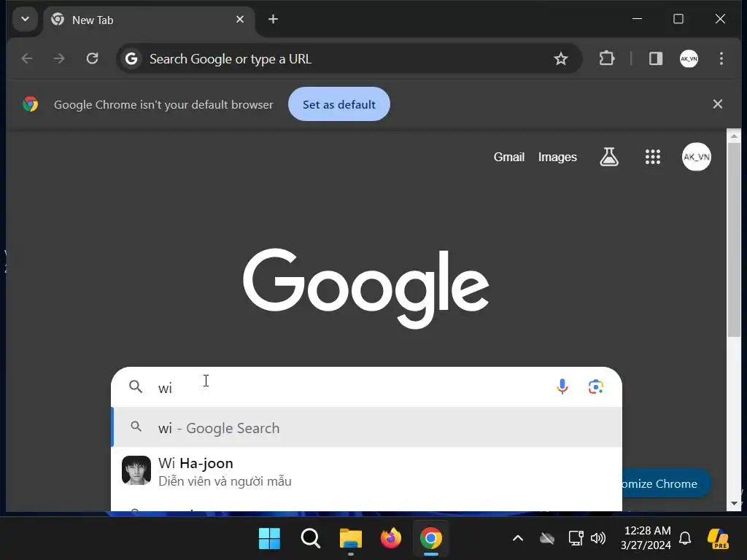Select 'wi - Google Search' suggestion
747x560 pixels.
366,427
